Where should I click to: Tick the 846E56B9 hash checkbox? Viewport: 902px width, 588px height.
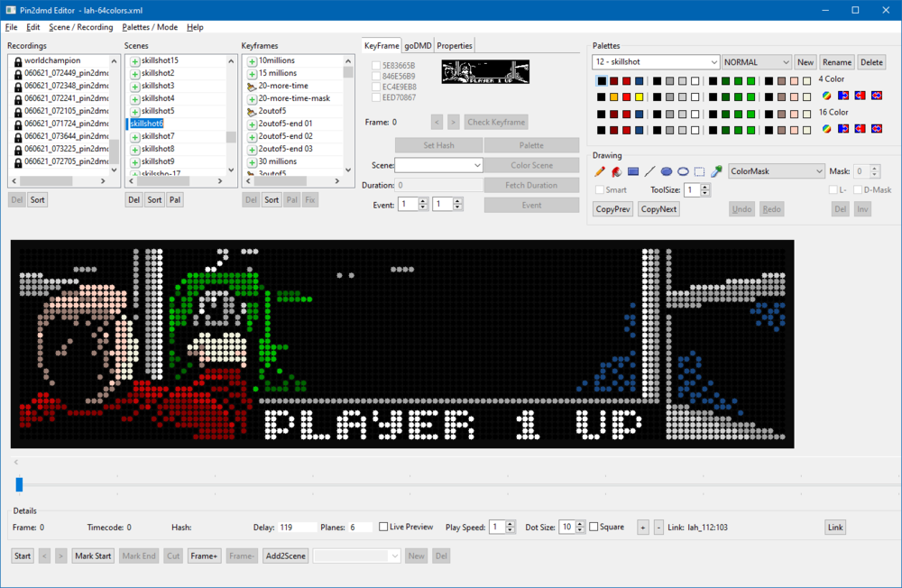click(x=375, y=76)
